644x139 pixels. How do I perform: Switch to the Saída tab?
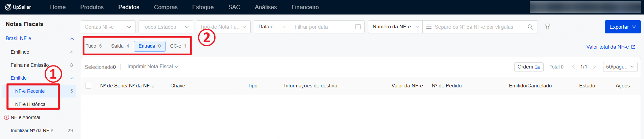(x=120, y=46)
